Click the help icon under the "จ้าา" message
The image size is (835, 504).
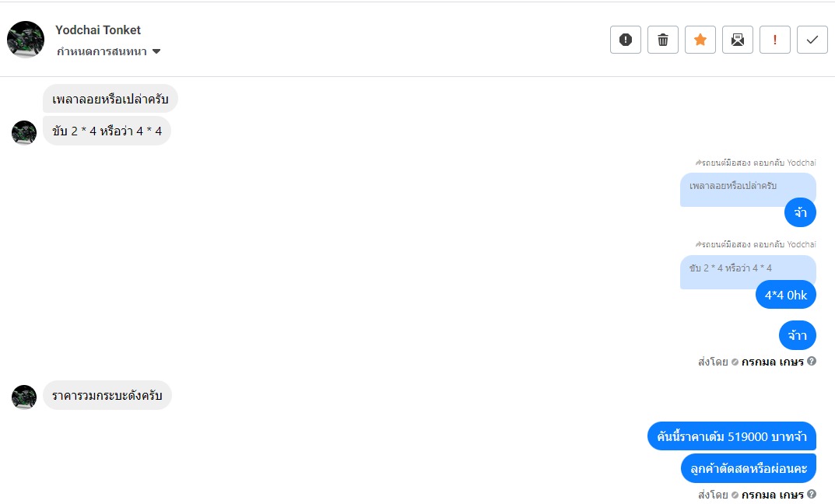[x=812, y=361]
